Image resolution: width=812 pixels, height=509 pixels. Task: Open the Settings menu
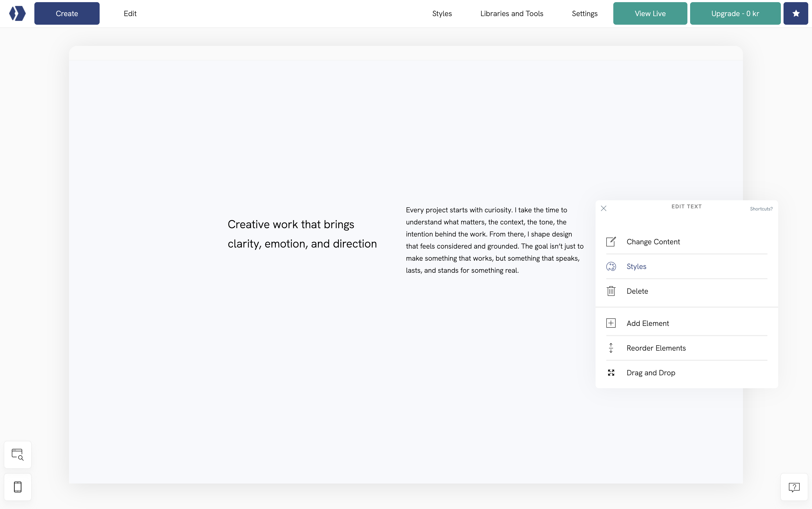584,13
